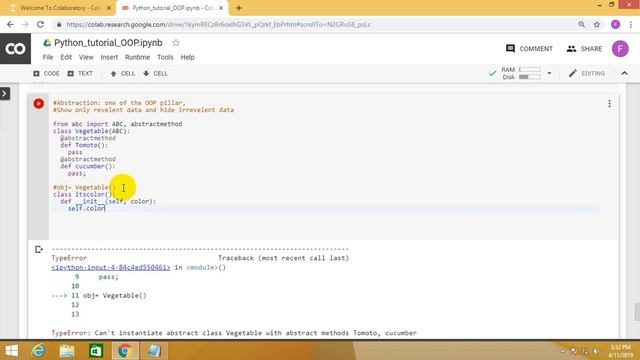Viewport: 640px width, 360px height.
Task: Click the volume icon in system tray
Action: (596, 351)
